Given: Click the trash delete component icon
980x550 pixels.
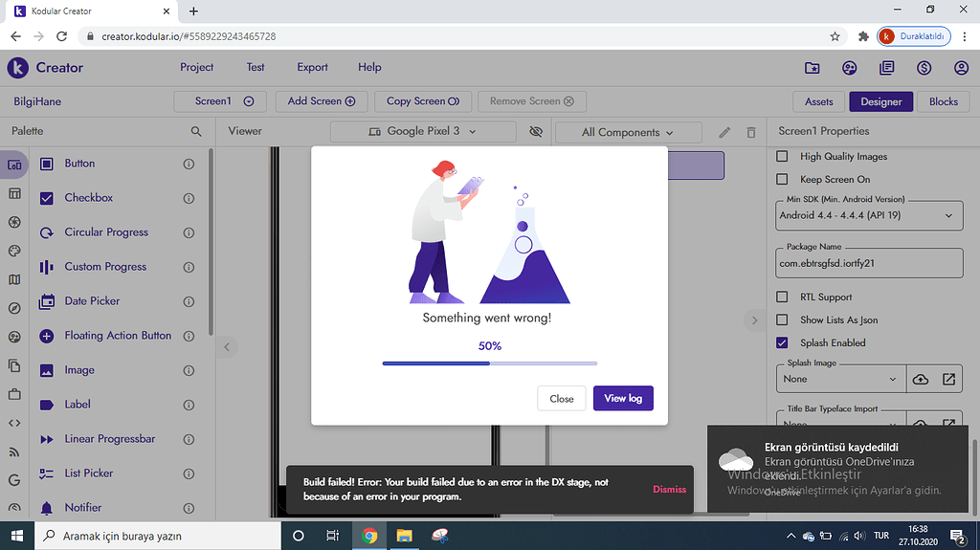Looking at the screenshot, I should [751, 132].
